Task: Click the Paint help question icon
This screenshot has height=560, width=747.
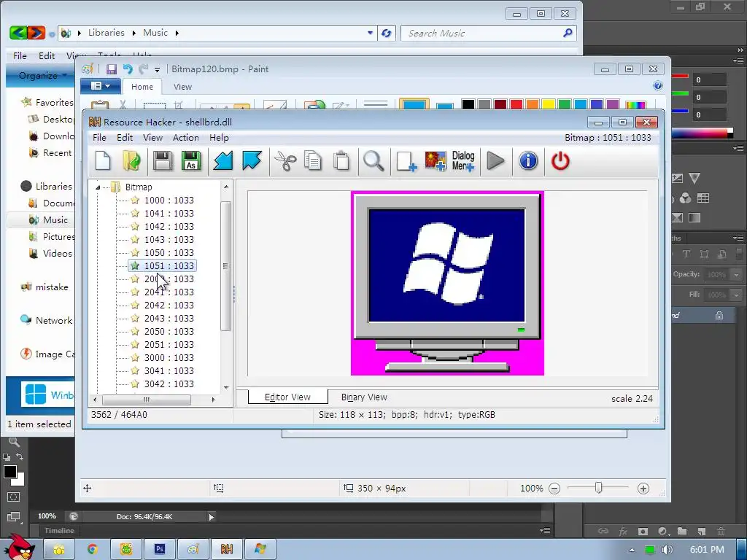Action: [x=657, y=86]
